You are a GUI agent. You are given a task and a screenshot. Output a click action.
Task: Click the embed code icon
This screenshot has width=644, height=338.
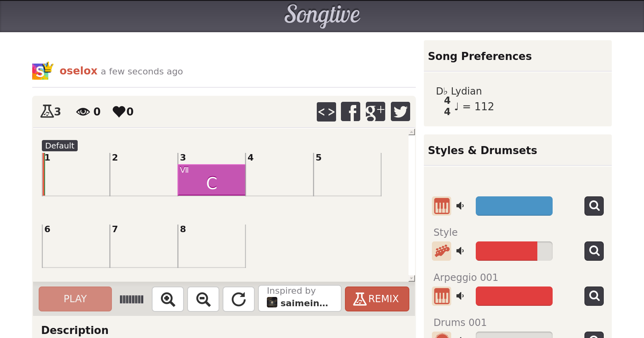tap(326, 111)
